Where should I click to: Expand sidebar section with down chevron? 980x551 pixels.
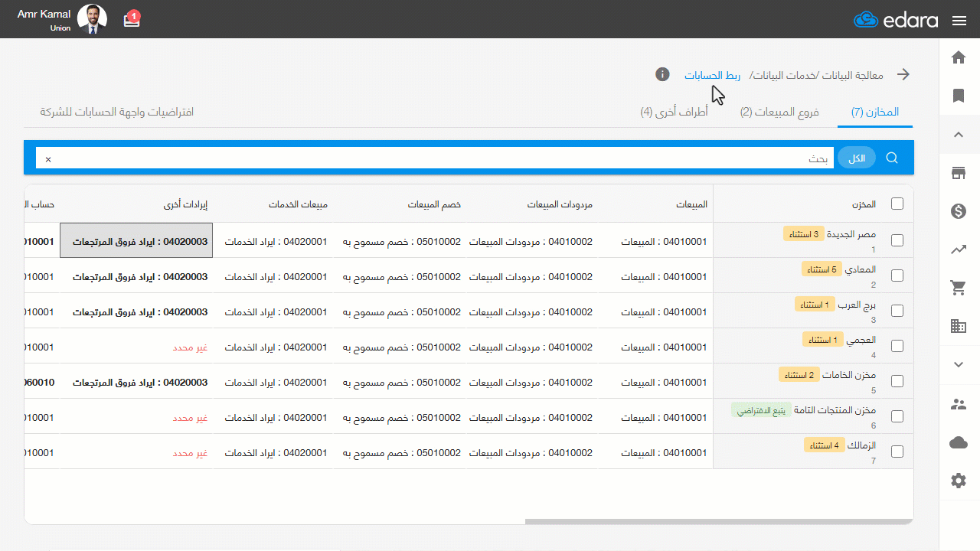[958, 364]
